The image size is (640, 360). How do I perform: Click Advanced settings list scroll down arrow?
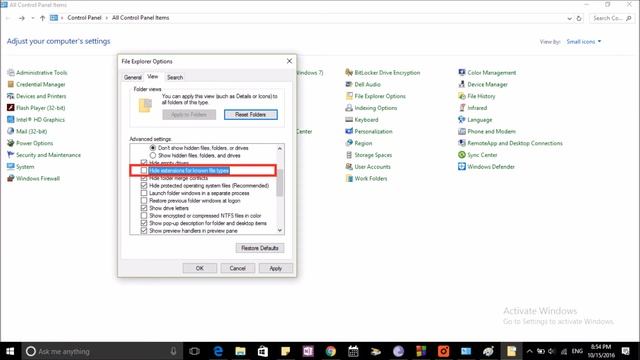(280, 230)
